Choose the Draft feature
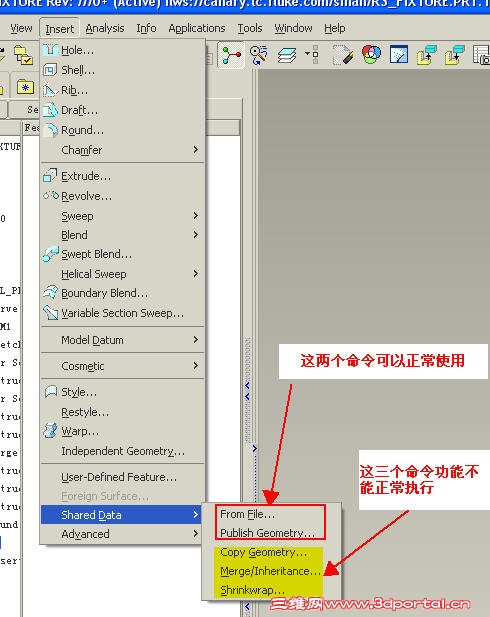The height and width of the screenshot is (617, 490). [x=123, y=110]
